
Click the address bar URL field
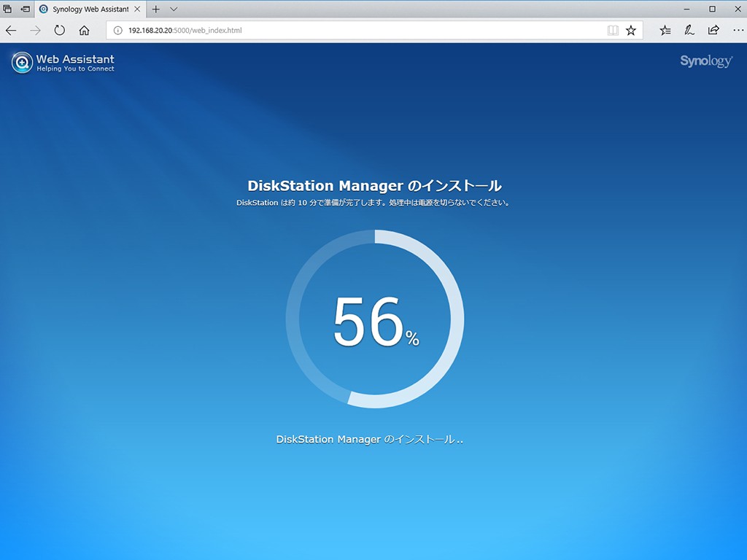pos(365,31)
